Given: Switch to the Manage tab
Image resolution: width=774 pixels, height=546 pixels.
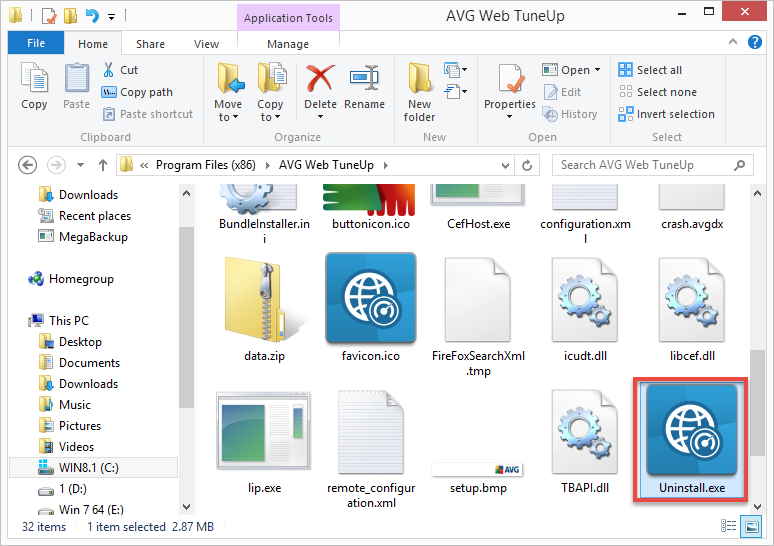Looking at the screenshot, I should coord(288,44).
